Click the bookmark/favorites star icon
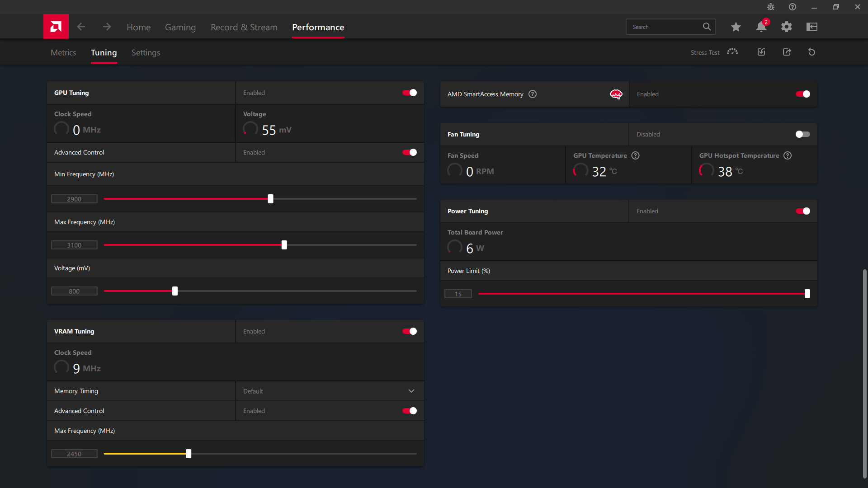Screen dimensions: 868x488 (x=736, y=26)
